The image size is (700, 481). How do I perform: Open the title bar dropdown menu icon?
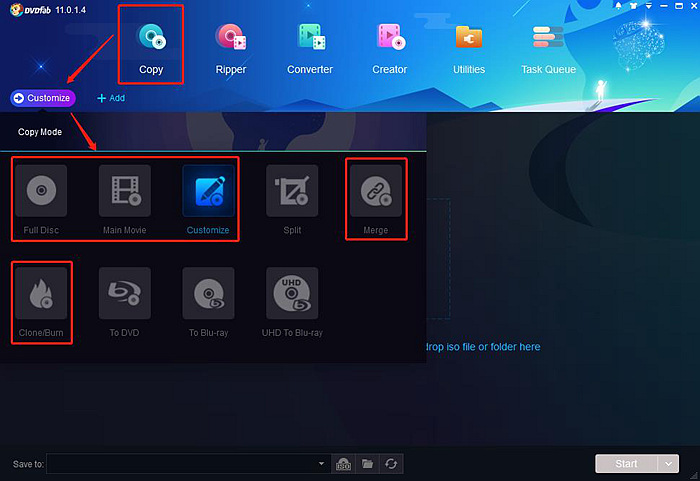649,6
